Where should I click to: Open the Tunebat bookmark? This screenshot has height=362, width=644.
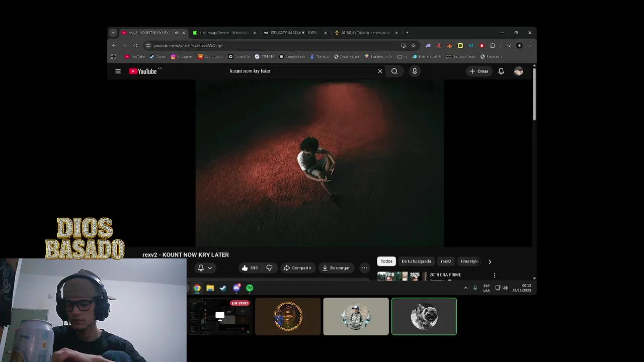[319, 57]
